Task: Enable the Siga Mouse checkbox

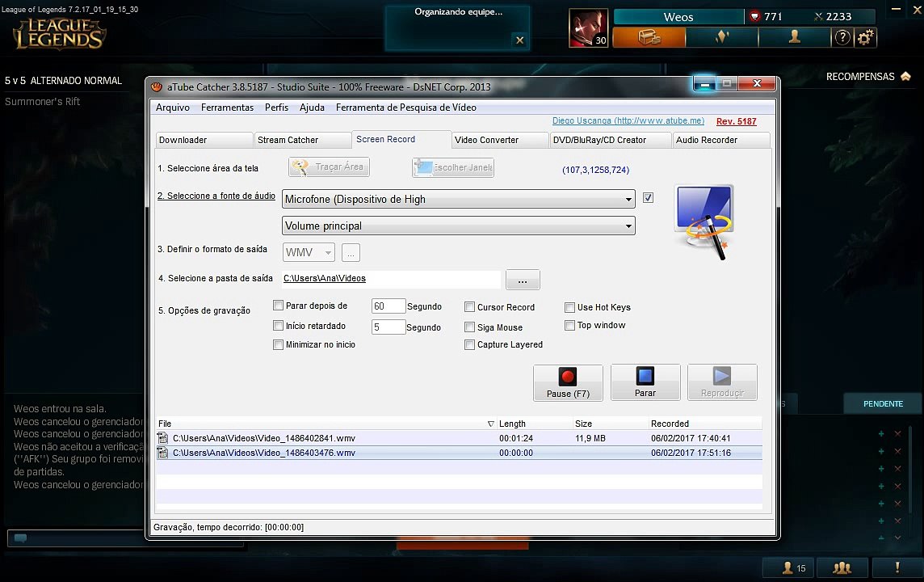Action: click(x=469, y=327)
